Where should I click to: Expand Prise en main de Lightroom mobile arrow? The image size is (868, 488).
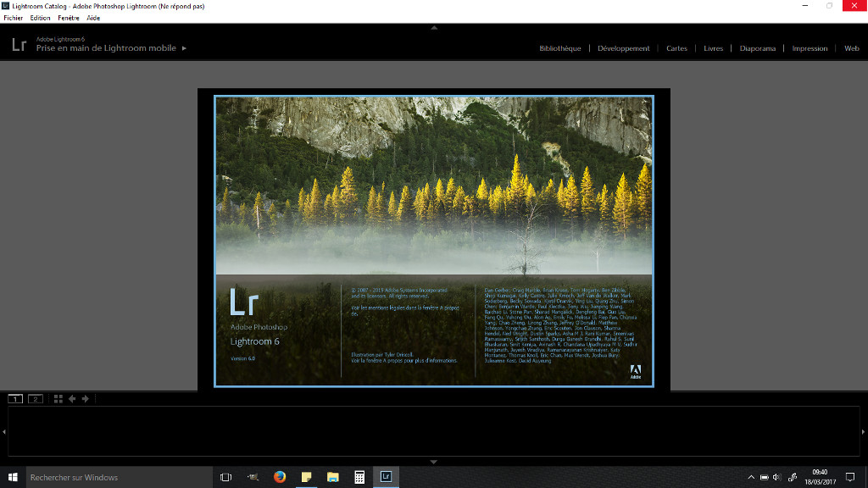tap(184, 48)
